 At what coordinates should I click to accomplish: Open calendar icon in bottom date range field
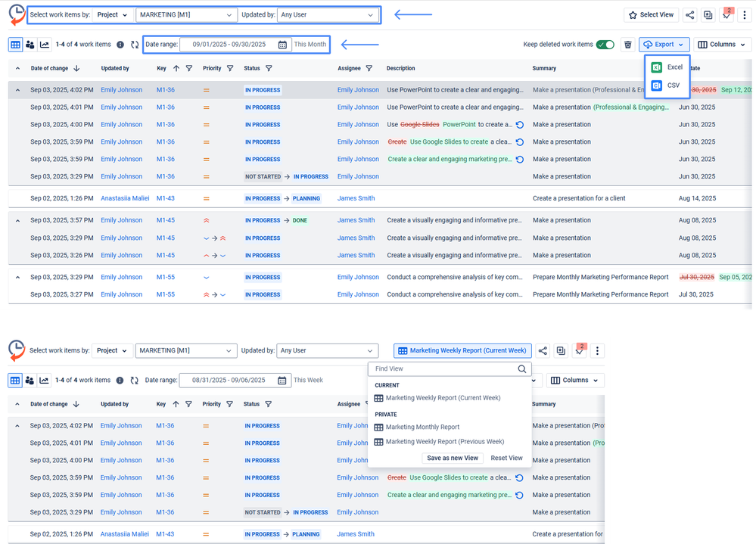tap(282, 380)
